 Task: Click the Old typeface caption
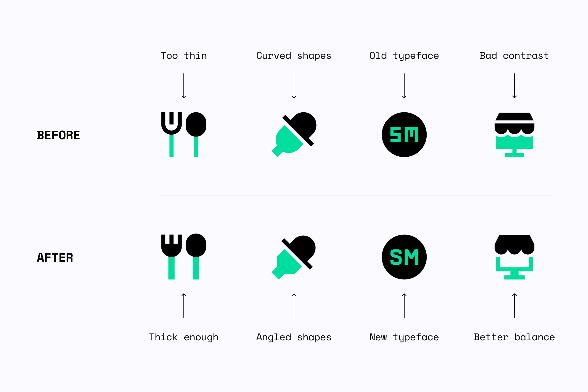(x=404, y=56)
